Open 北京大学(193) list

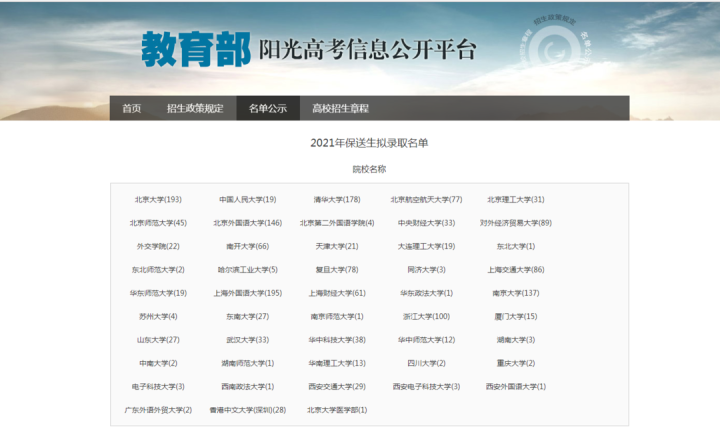(158, 199)
